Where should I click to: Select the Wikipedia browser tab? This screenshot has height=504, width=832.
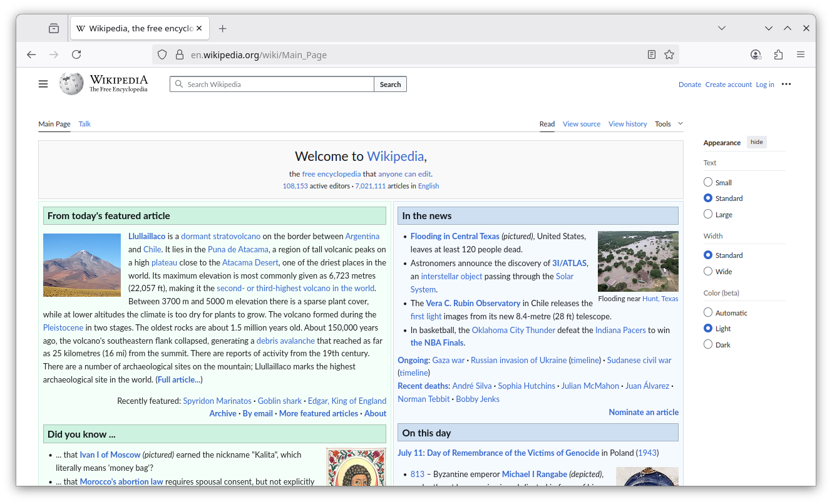click(139, 28)
